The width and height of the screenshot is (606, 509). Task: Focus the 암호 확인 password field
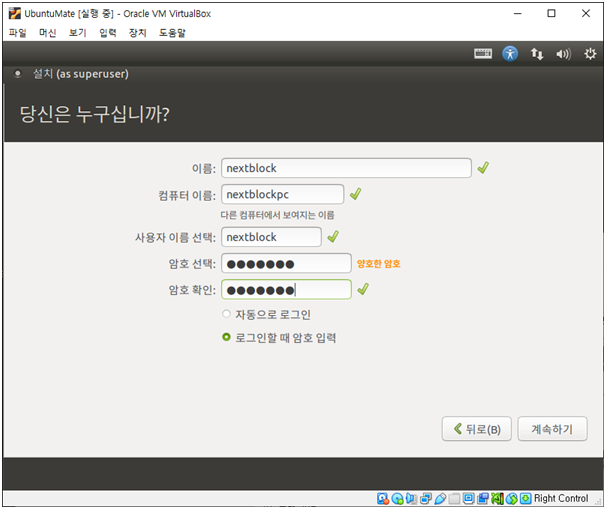[x=286, y=289]
